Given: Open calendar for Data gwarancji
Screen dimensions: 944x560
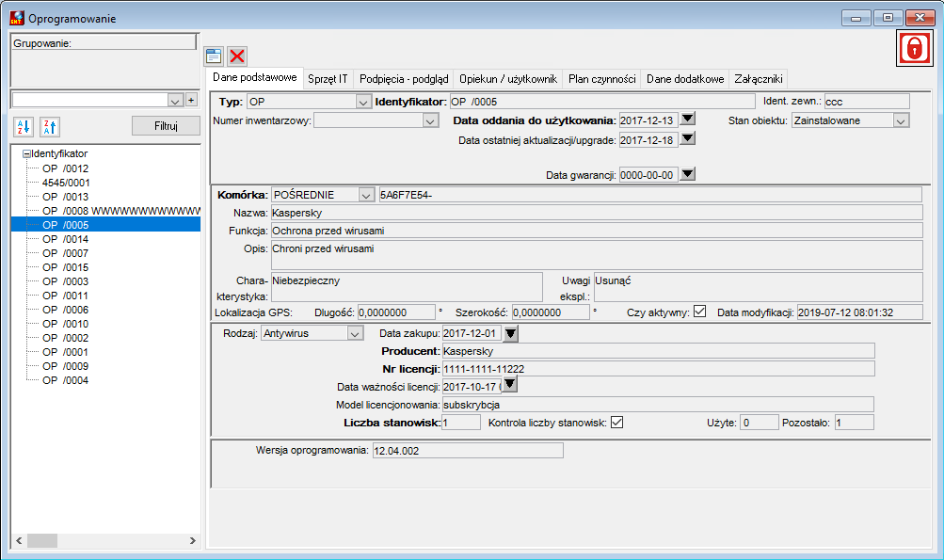Looking at the screenshot, I should pos(688,174).
